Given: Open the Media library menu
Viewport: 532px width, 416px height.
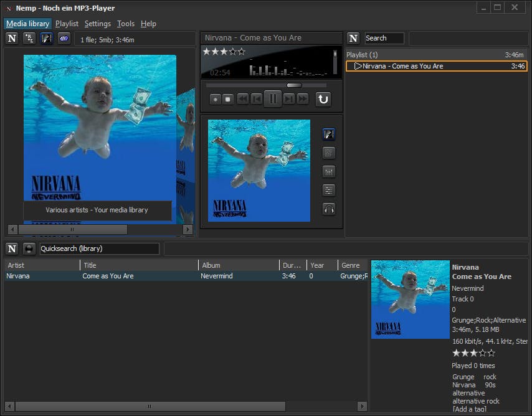Looking at the screenshot, I should [x=27, y=24].
